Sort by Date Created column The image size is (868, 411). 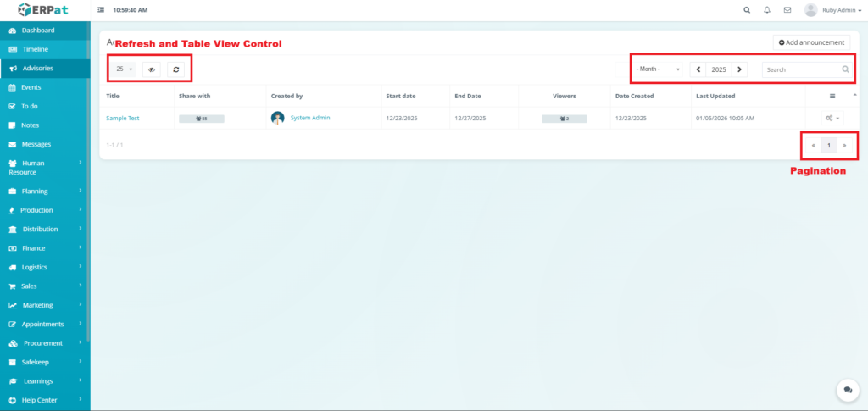tap(634, 96)
